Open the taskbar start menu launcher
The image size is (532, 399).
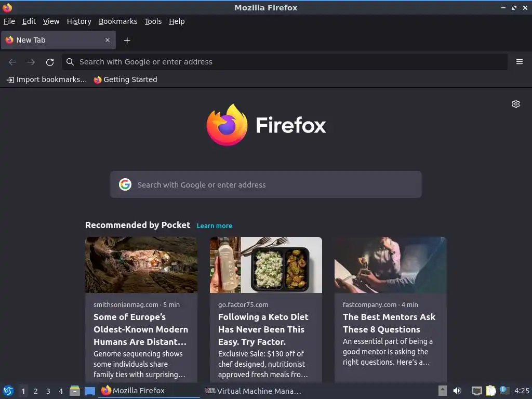click(8, 391)
